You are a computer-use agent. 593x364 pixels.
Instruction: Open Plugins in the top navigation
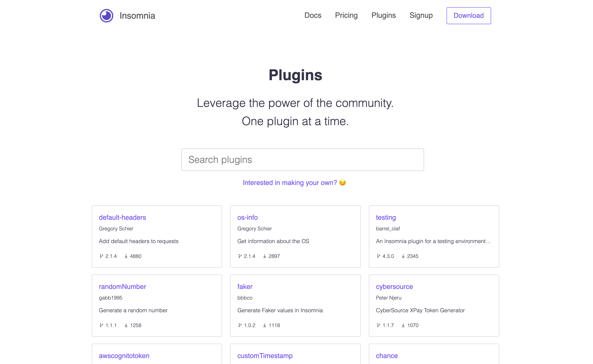(384, 15)
